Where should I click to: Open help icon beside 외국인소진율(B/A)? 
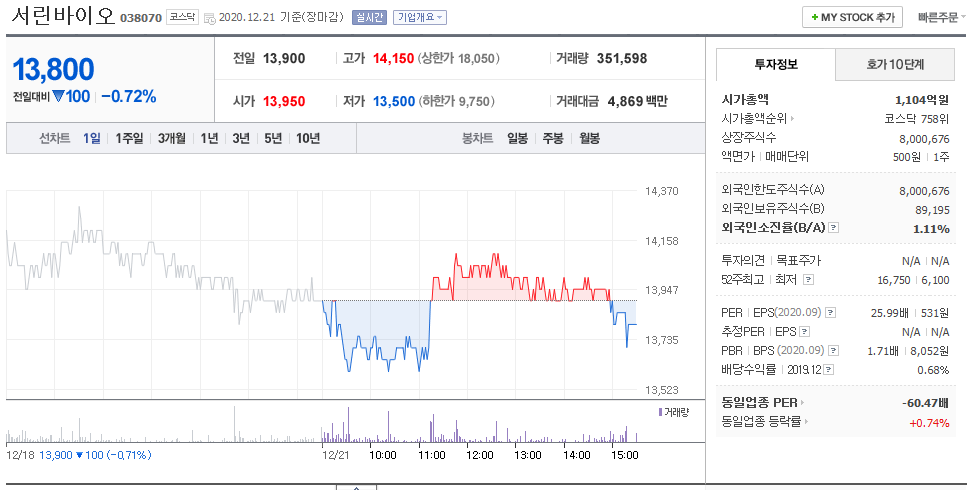[834, 228]
